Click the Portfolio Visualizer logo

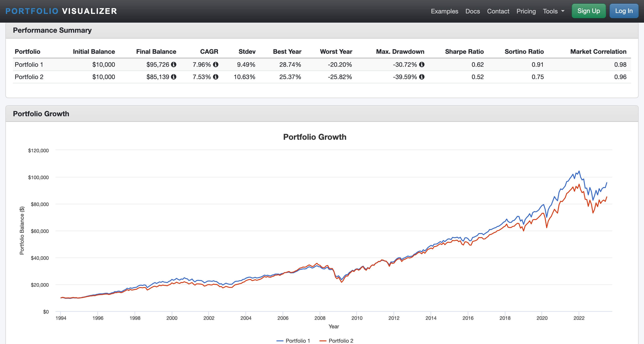(61, 11)
